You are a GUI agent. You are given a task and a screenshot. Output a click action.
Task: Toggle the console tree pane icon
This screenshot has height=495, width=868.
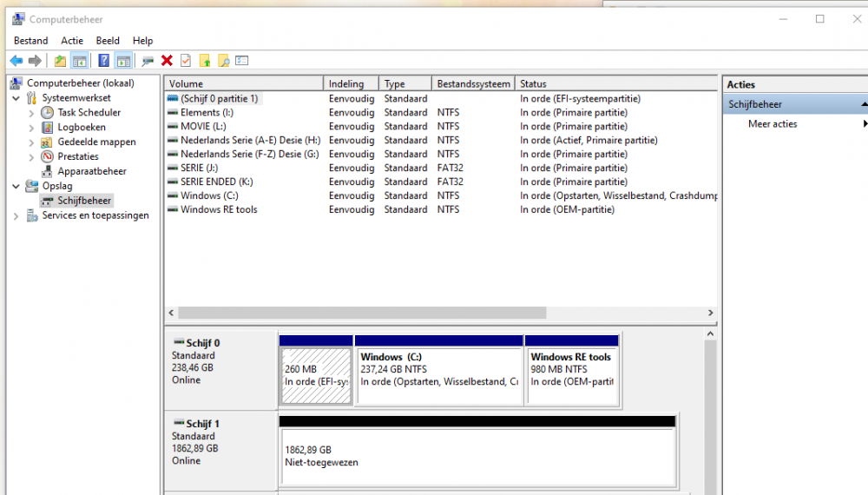pyautogui.click(x=79, y=60)
